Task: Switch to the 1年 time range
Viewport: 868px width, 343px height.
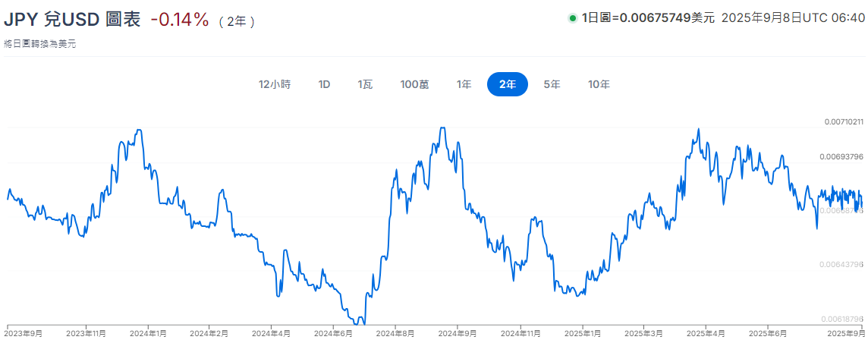Action: [x=464, y=85]
